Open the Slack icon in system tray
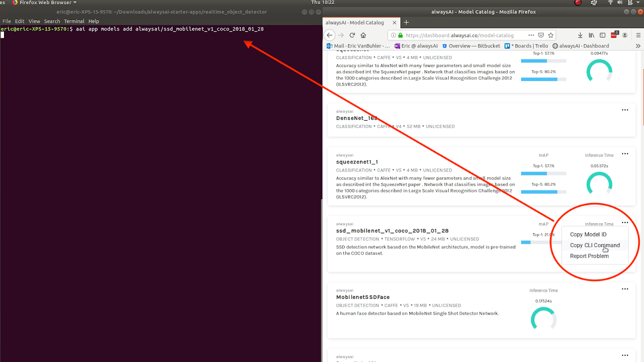This screenshot has height=362, width=644. coord(594,2)
